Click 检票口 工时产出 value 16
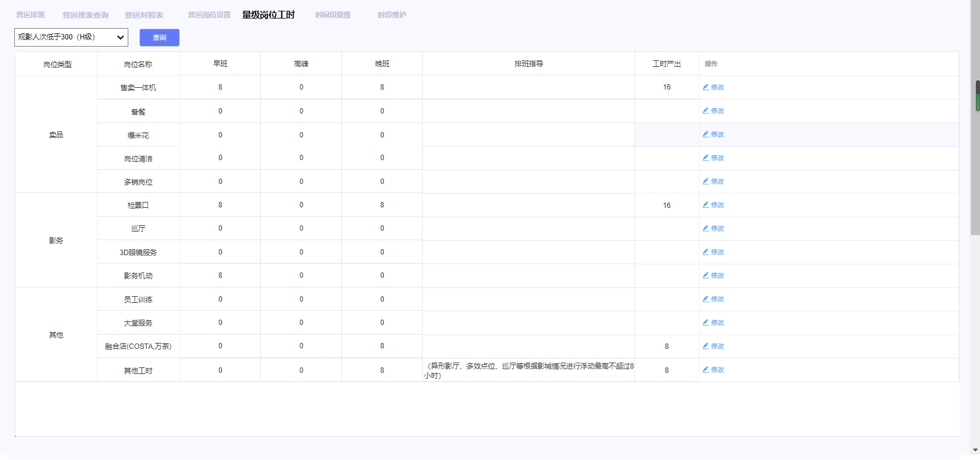Viewport: 980px width, 460px height. 667,205
